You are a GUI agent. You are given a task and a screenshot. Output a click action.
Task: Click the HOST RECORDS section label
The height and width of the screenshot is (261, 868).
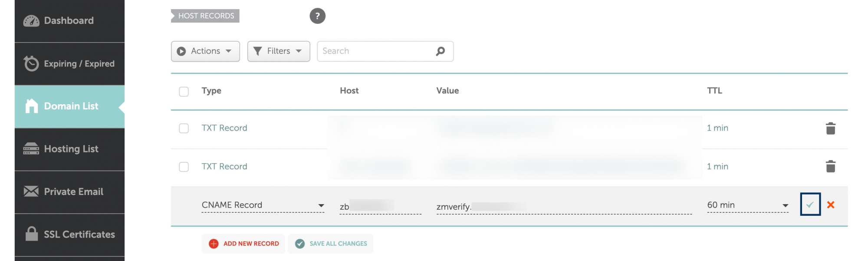click(205, 16)
